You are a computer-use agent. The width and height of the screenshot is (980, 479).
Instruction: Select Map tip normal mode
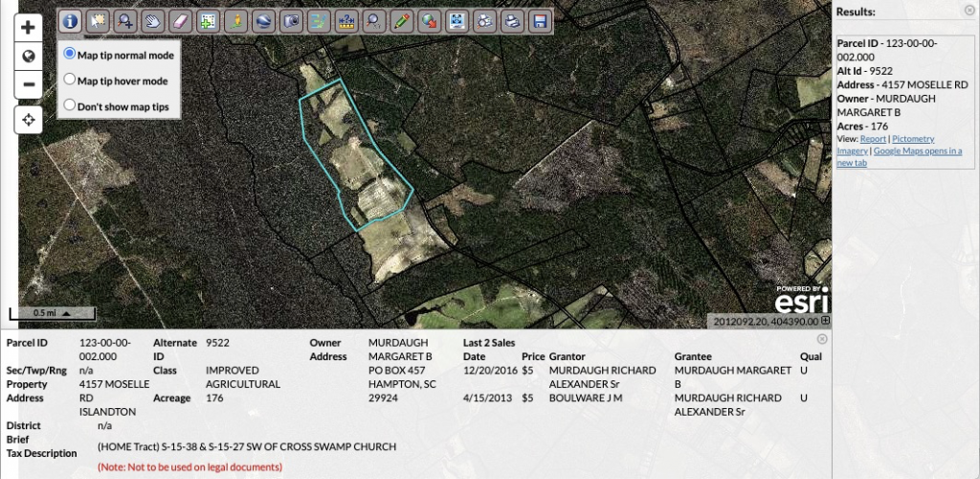(70, 55)
